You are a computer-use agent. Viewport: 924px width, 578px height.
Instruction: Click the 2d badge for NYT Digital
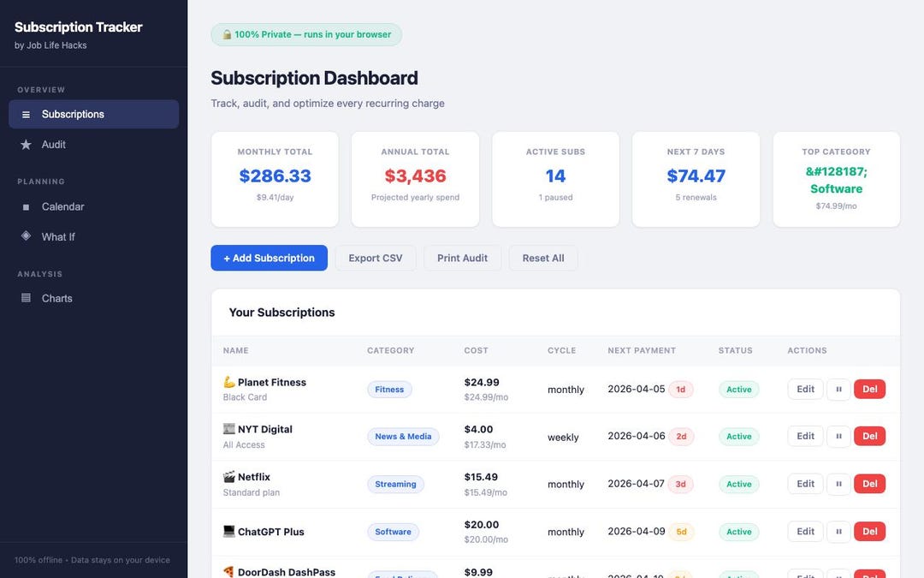(x=681, y=437)
